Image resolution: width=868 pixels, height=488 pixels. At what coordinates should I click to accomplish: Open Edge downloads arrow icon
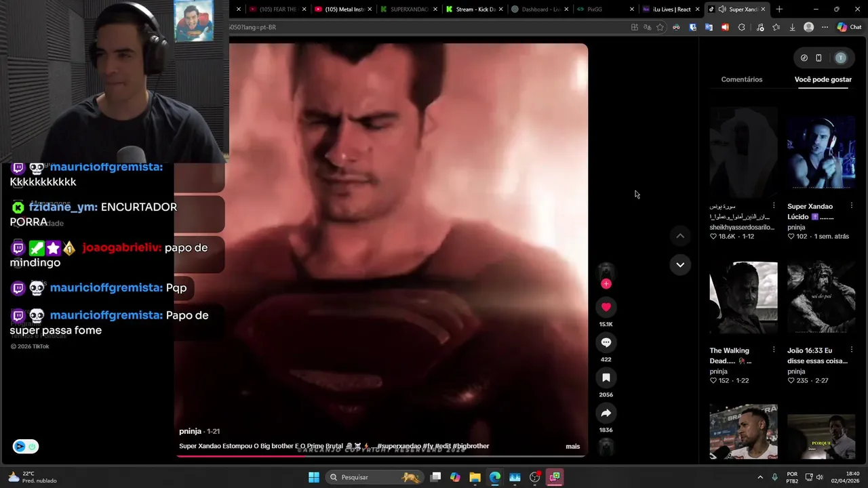click(792, 27)
